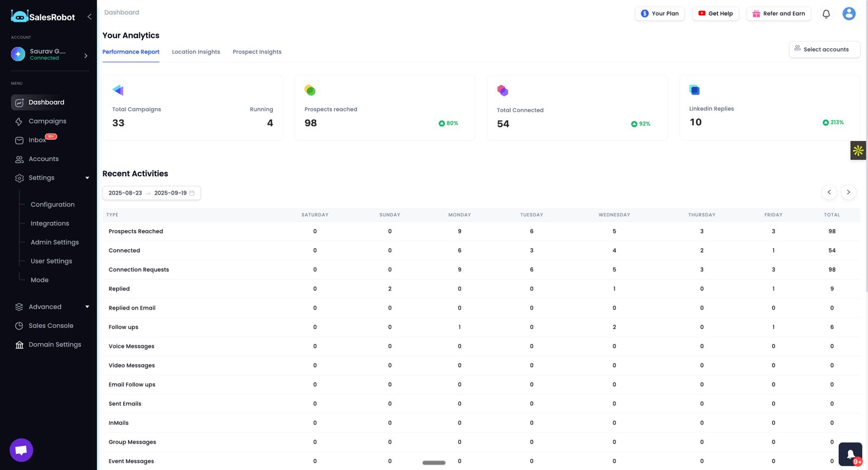The height and width of the screenshot is (470, 868).
Task: Expand the Saurav G. account switcher
Action: point(86,55)
